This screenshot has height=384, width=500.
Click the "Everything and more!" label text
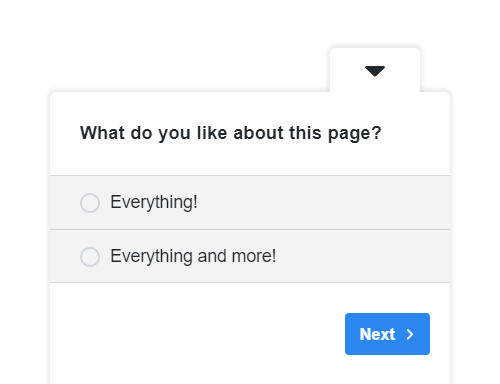pos(193,256)
